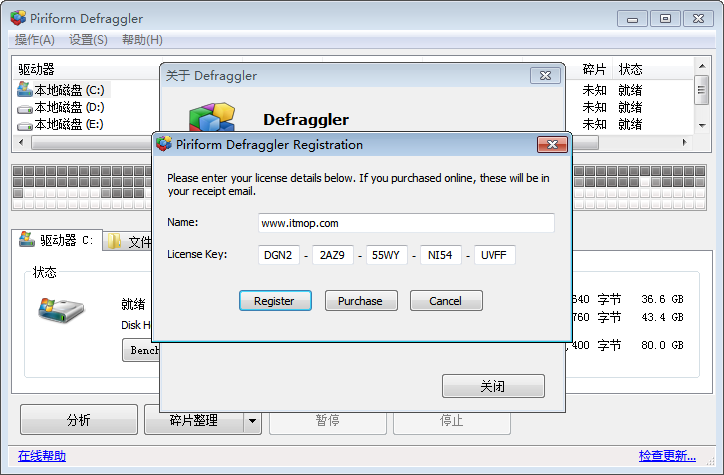Click drive list horizontal scroll right arrow
Viewport: 724px width, 475px height.
pyautogui.click(x=685, y=143)
